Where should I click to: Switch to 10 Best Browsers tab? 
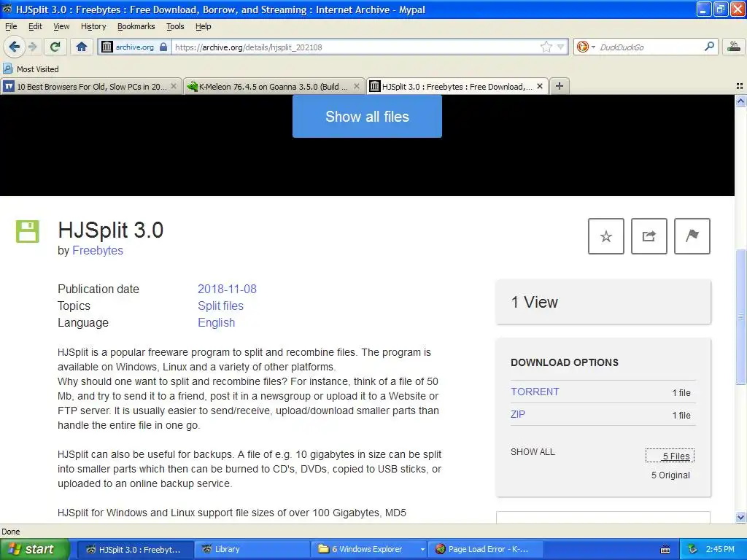coord(90,86)
